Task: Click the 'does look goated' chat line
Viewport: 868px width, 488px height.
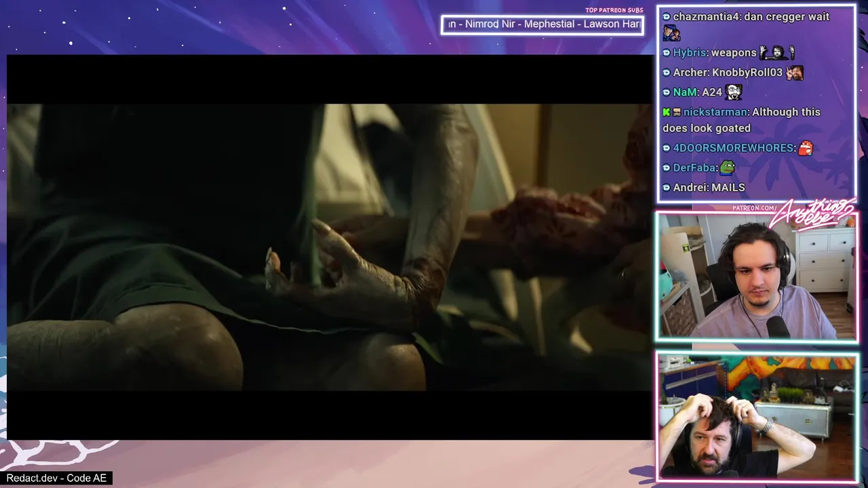Action: tap(707, 128)
